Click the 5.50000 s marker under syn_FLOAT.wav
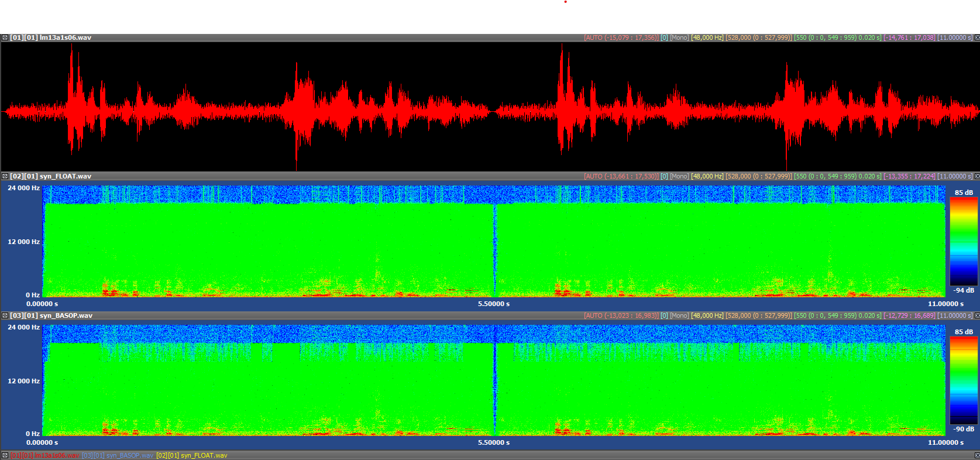Viewport: 980px width, 460px height. click(x=494, y=304)
